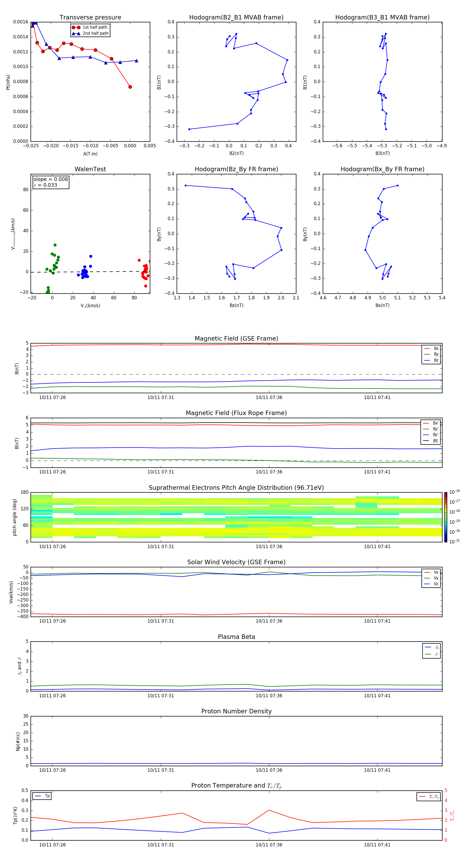Image resolution: width=473 pixels, height=868 pixels.
Task: Click the 'B2(nT)' x-axis label
Action: click(236, 153)
